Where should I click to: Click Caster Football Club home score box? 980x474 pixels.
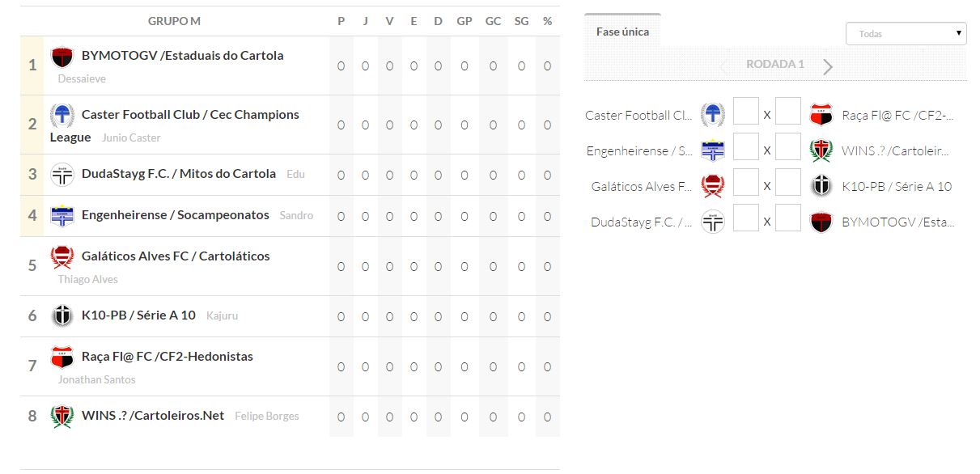746,112
